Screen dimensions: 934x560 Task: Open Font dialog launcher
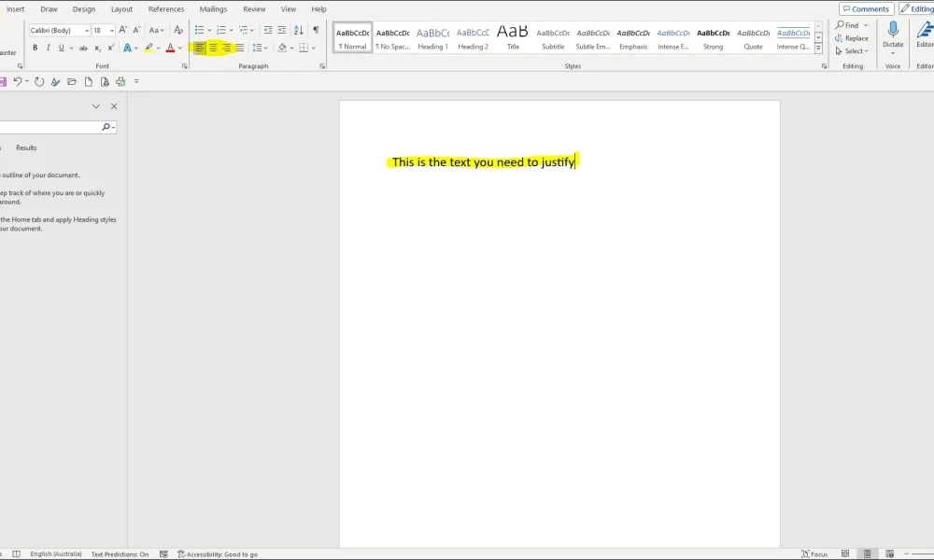pyautogui.click(x=185, y=66)
